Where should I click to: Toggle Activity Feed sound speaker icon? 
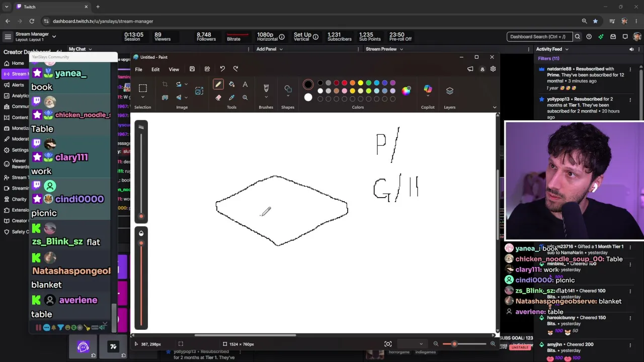click(x=631, y=49)
